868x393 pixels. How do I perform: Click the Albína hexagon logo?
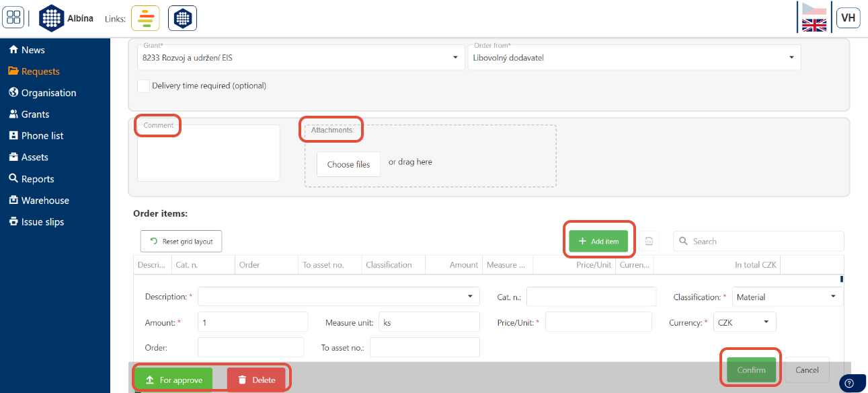pos(52,18)
